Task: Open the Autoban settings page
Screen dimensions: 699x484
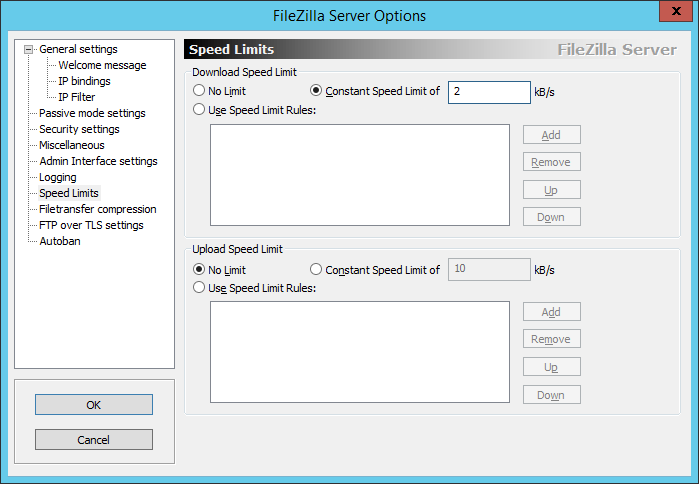Action: click(x=60, y=241)
